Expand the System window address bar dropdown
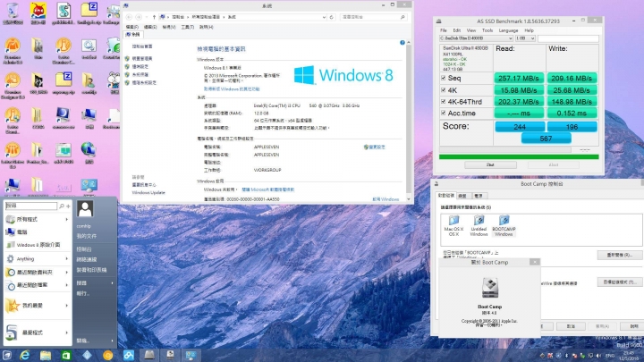The width and height of the screenshot is (644, 362). pos(324,17)
